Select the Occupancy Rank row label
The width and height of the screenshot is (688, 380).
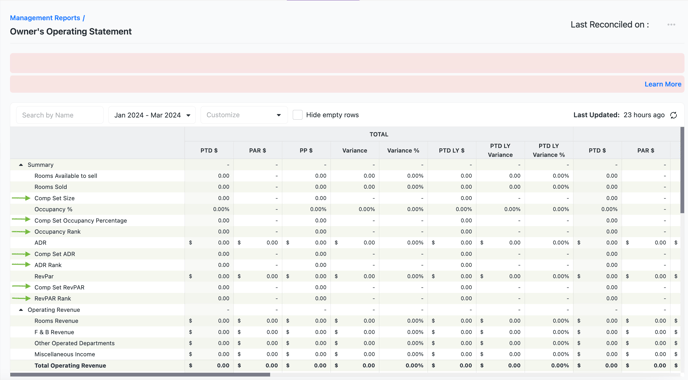pyautogui.click(x=57, y=232)
